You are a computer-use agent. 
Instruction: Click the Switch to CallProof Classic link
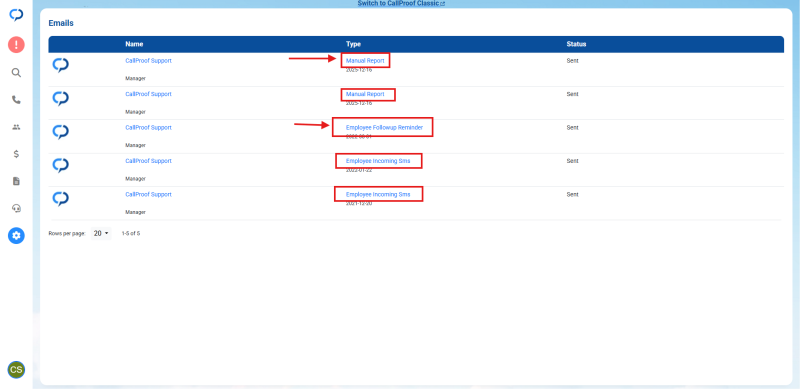click(x=401, y=4)
